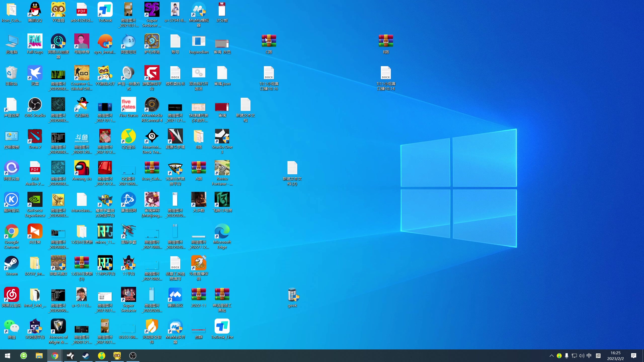Open File Explorer from the taskbar

pyautogui.click(x=39, y=356)
